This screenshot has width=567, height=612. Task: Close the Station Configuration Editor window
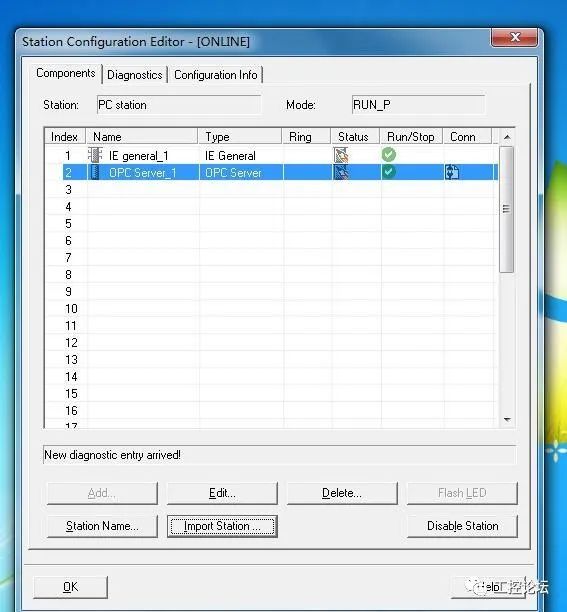click(515, 37)
